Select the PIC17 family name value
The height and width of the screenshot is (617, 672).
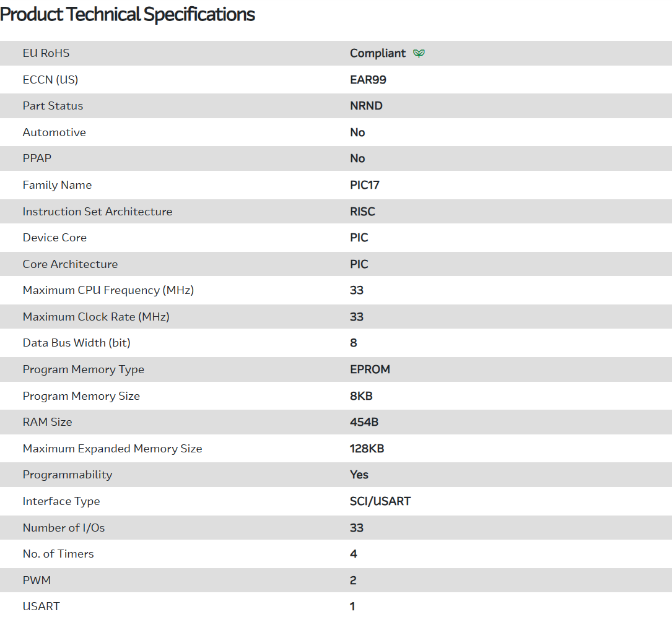coord(364,185)
